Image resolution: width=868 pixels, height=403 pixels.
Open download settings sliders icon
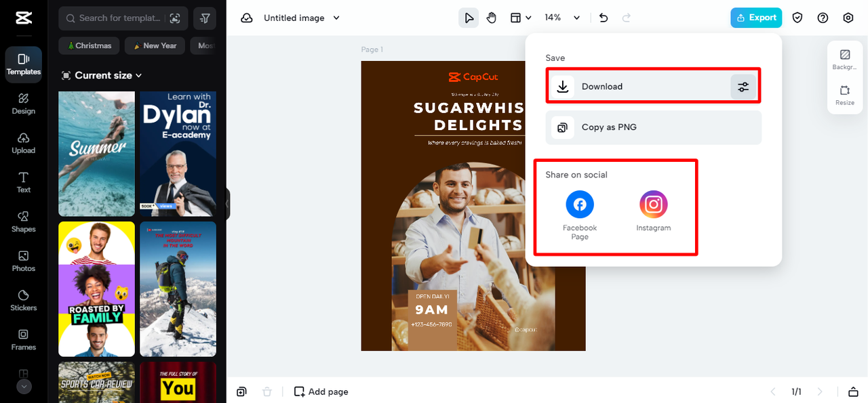click(x=743, y=87)
